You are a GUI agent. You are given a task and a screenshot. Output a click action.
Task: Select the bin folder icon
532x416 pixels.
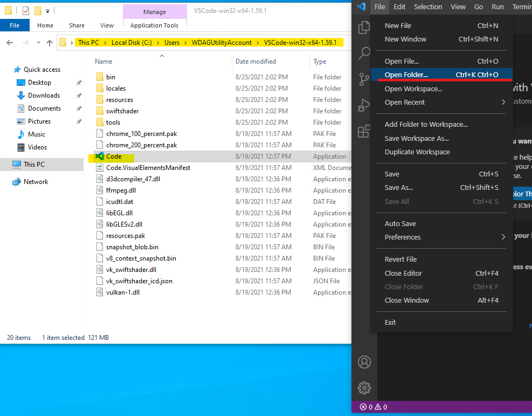click(x=100, y=77)
